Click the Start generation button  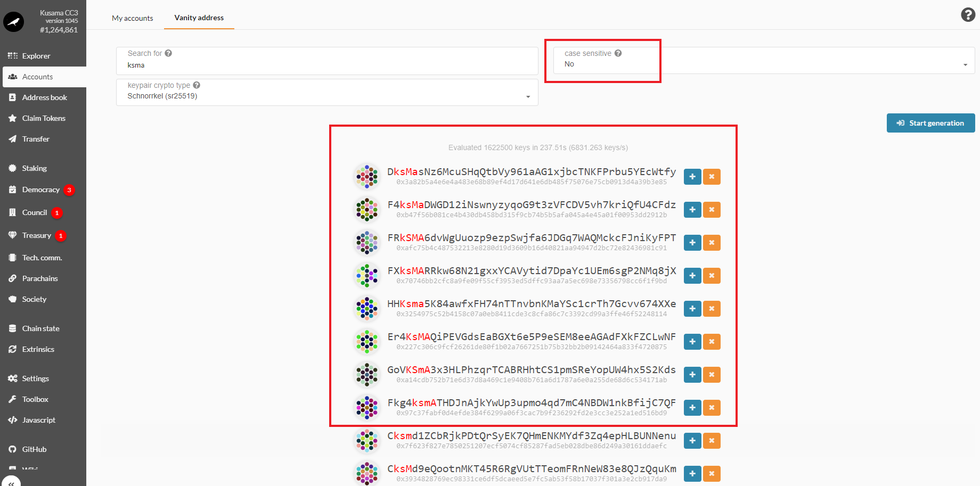pos(930,123)
